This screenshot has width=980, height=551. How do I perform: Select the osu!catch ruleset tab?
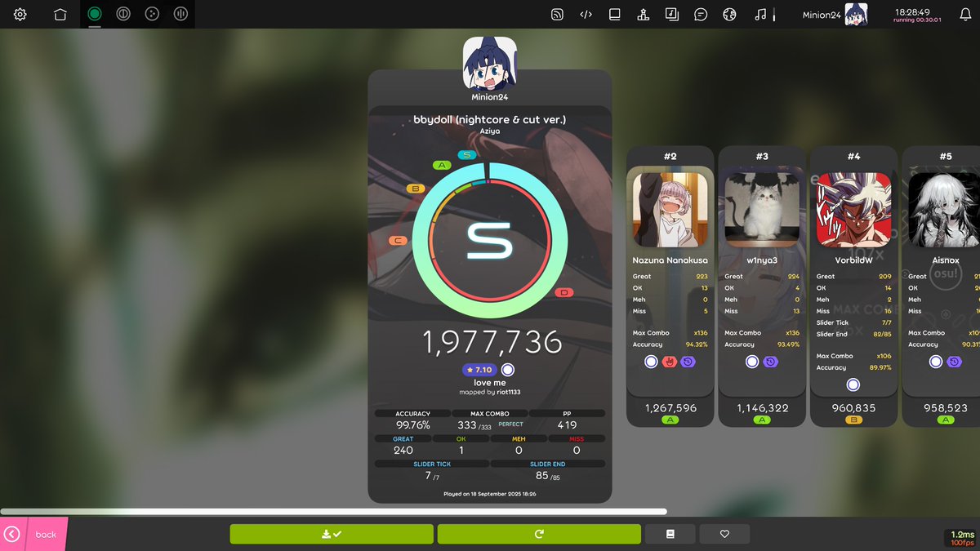[x=152, y=14]
